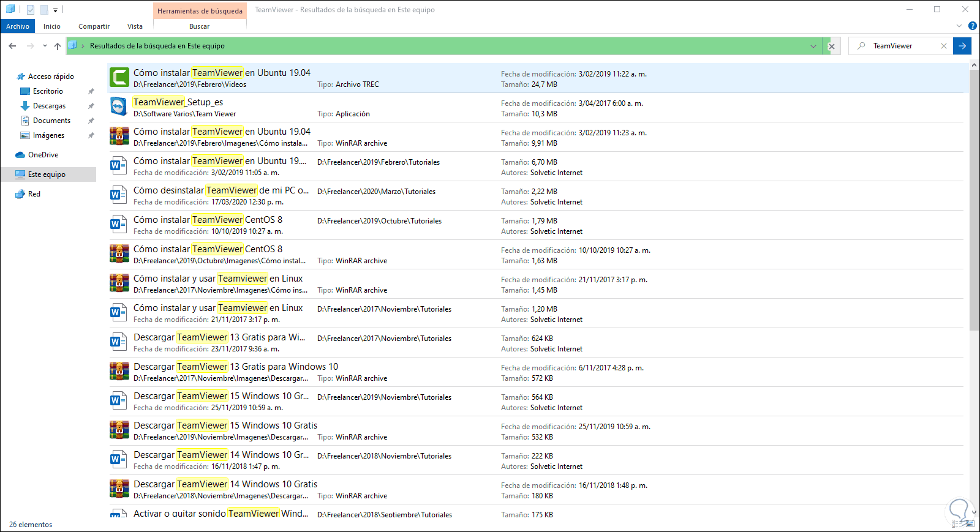Screen dimensions: 980x532
Task: Navigate up one folder level
Action: [58, 46]
